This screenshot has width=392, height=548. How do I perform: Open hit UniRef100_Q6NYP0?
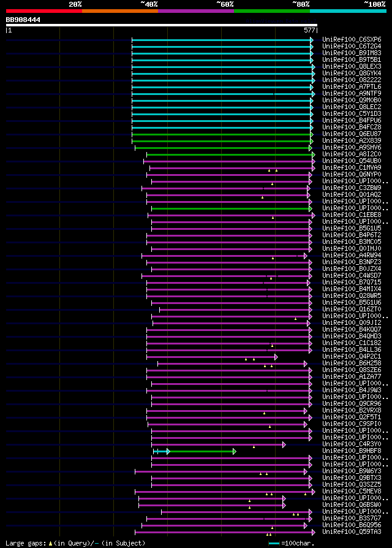(x=352, y=175)
